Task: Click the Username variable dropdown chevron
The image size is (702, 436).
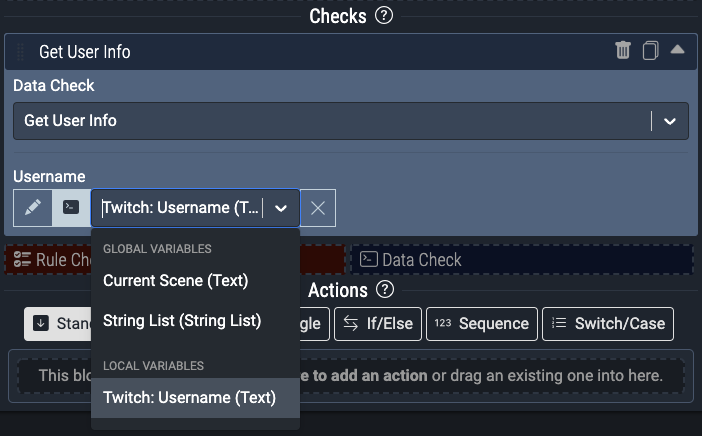Action: pyautogui.click(x=281, y=208)
